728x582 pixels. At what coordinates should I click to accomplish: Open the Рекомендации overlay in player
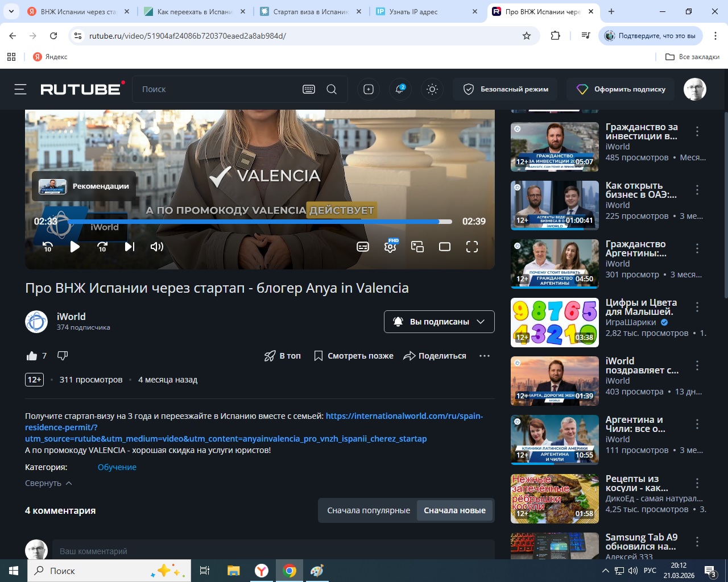click(84, 186)
